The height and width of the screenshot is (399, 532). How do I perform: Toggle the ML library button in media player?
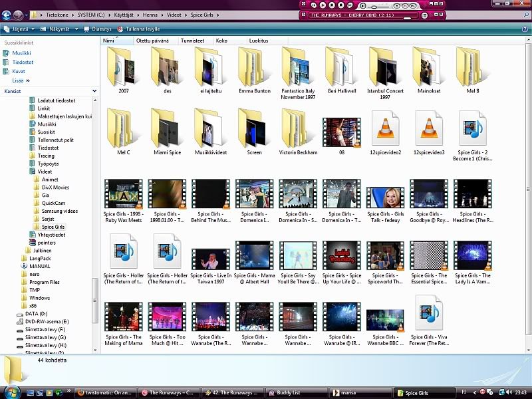(x=413, y=6)
